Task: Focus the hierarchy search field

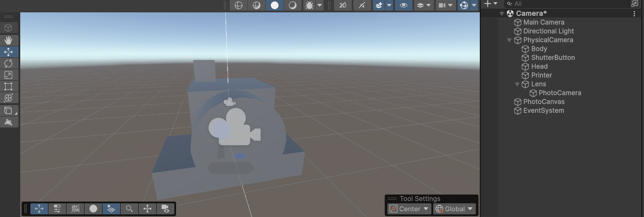Action: pyautogui.click(x=566, y=4)
